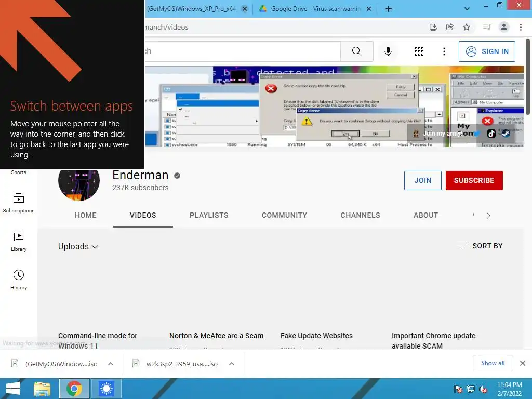Open File Explorer from the taskbar

tap(42, 389)
